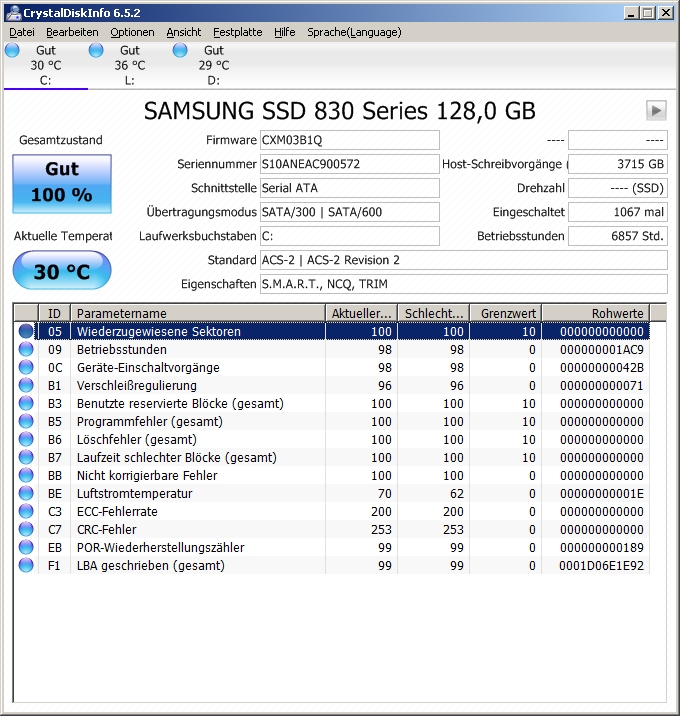This screenshot has width=680, height=716.
Task: Open the Hilfe menu
Action: [285, 32]
